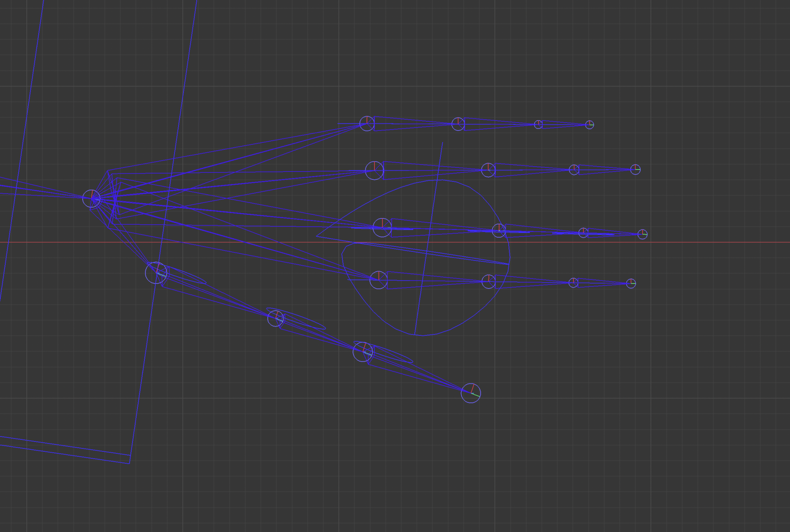Click second finger's middle joint circle
Image resolution: width=790 pixels, height=532 pixels.
pos(488,170)
